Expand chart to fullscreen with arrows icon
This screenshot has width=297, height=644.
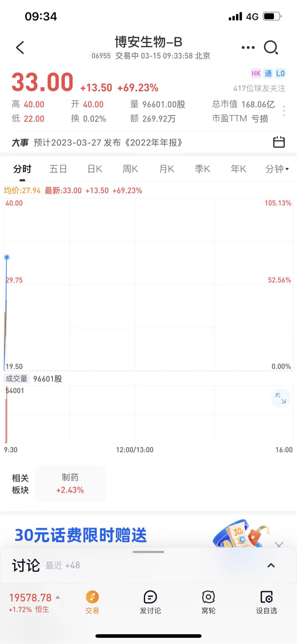pyautogui.click(x=281, y=398)
